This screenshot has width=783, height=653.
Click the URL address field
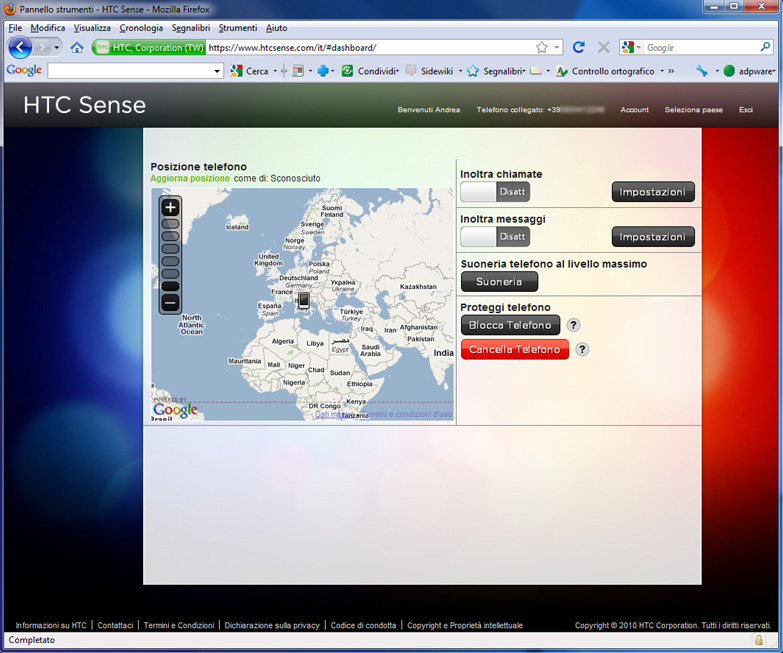tap(370, 48)
